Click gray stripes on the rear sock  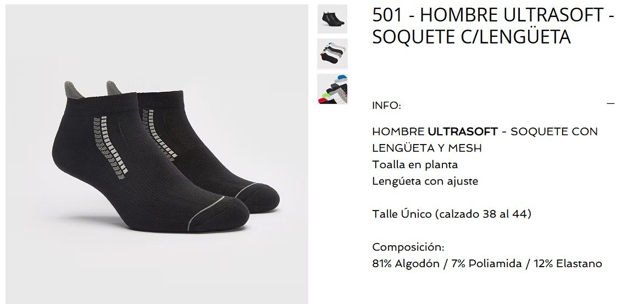[x=160, y=134]
